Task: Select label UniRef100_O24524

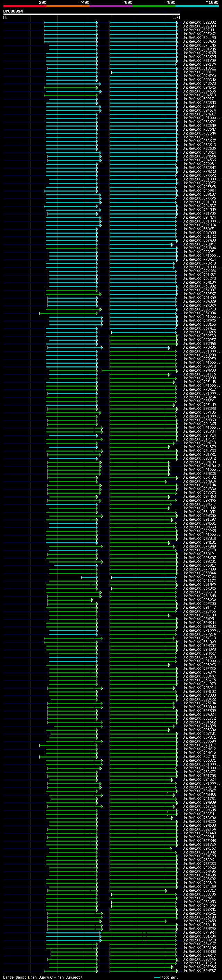Action: tap(199, 779)
